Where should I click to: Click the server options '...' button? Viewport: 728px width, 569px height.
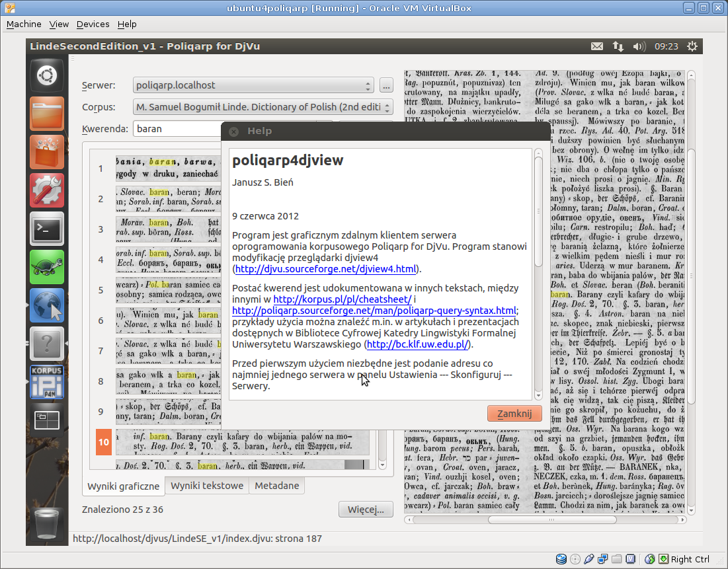pyautogui.click(x=386, y=85)
